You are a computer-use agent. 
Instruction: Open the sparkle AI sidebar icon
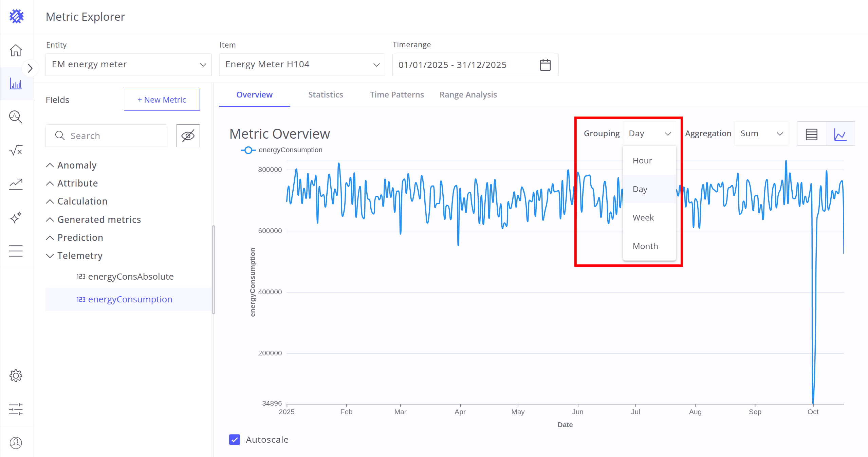click(x=16, y=217)
